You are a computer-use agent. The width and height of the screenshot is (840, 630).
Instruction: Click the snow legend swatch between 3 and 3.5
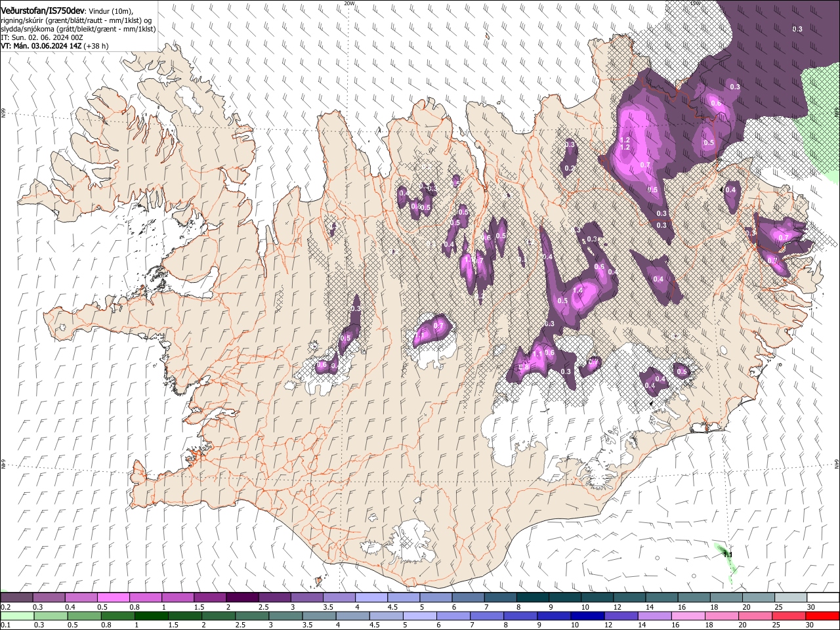[x=306, y=597]
